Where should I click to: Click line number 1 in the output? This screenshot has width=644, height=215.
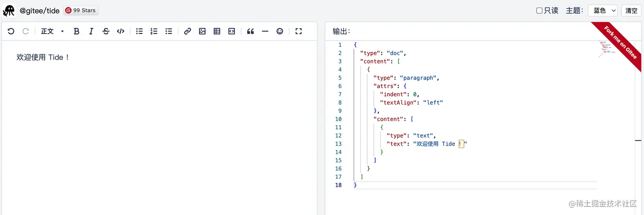(x=339, y=45)
